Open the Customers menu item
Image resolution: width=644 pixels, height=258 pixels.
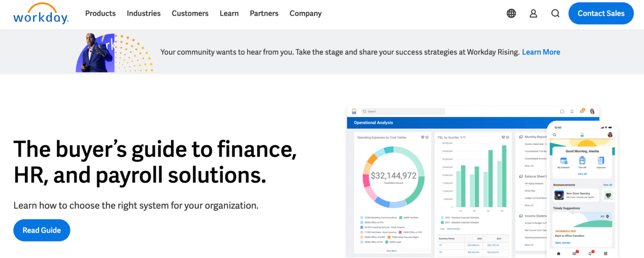tap(190, 14)
